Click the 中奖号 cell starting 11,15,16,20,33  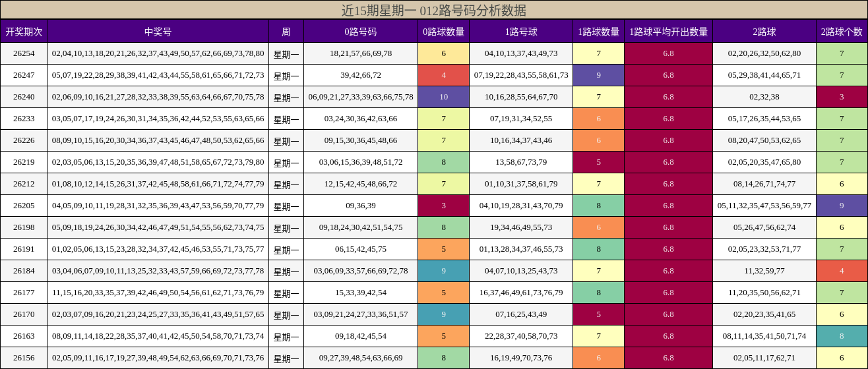158,293
